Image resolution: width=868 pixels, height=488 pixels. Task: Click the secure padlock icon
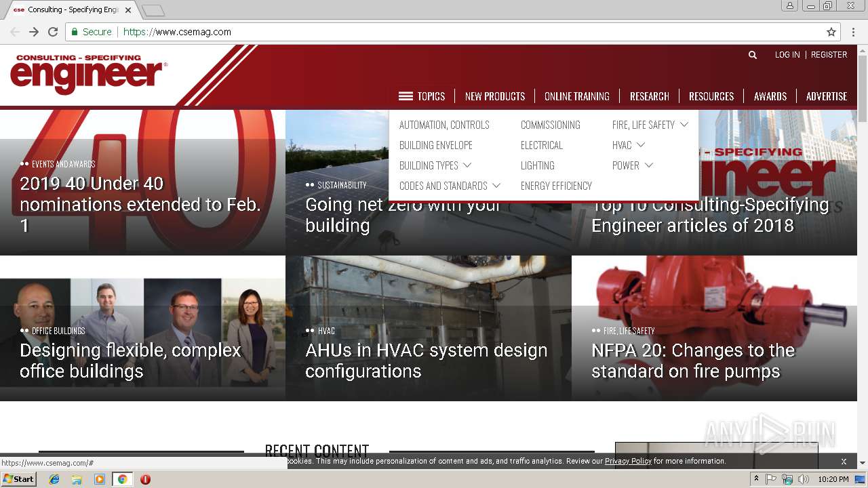tap(74, 32)
